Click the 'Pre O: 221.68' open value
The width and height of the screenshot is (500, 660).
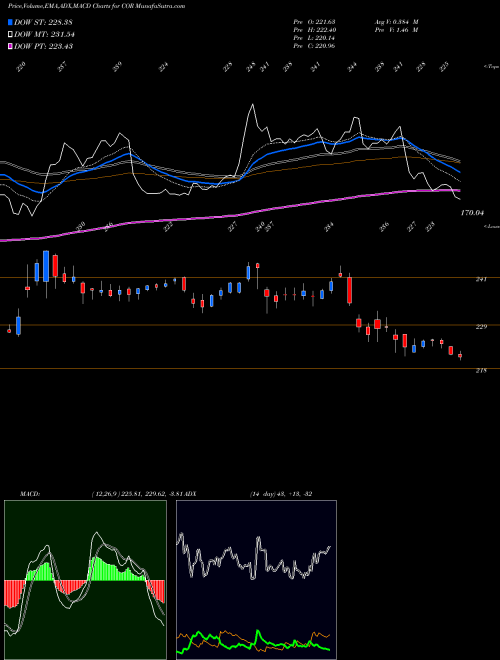pyautogui.click(x=314, y=22)
